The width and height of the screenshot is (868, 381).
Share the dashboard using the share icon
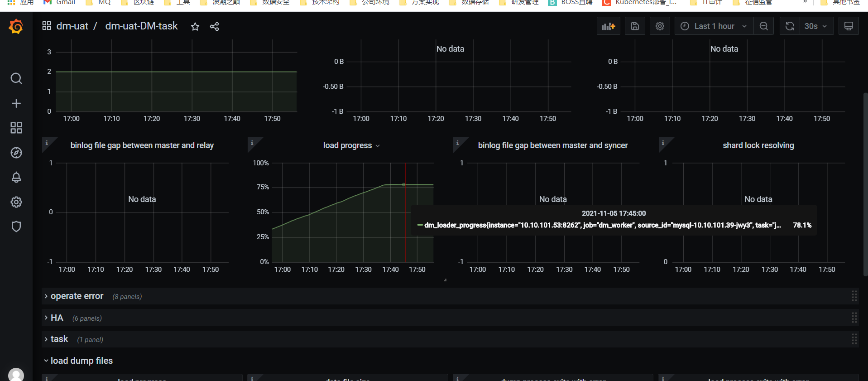coord(215,27)
